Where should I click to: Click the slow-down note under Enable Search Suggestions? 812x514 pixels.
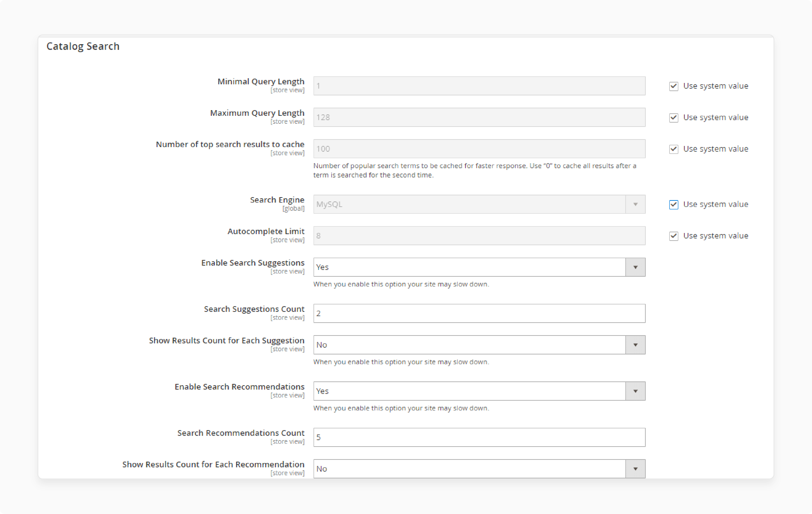click(401, 284)
